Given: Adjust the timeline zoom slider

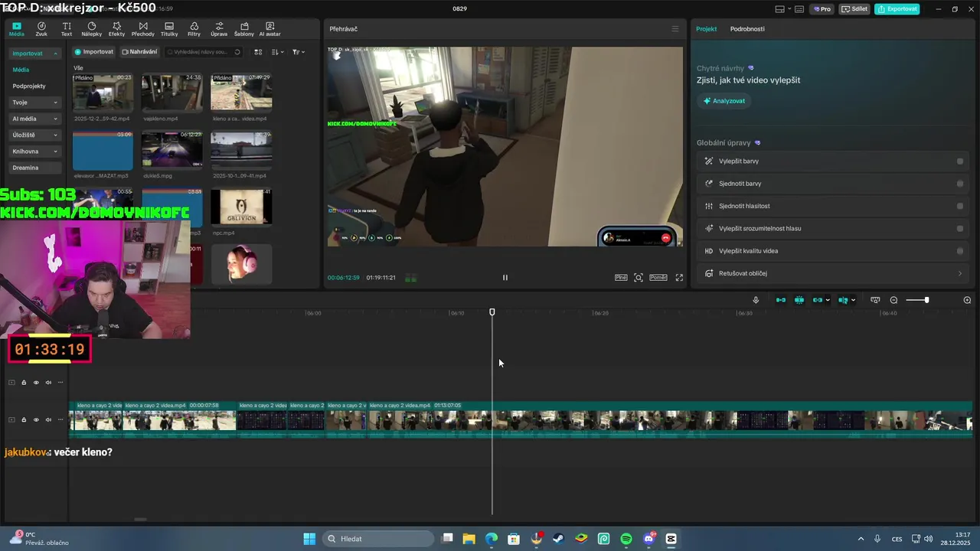Looking at the screenshot, I should pyautogui.click(x=926, y=300).
